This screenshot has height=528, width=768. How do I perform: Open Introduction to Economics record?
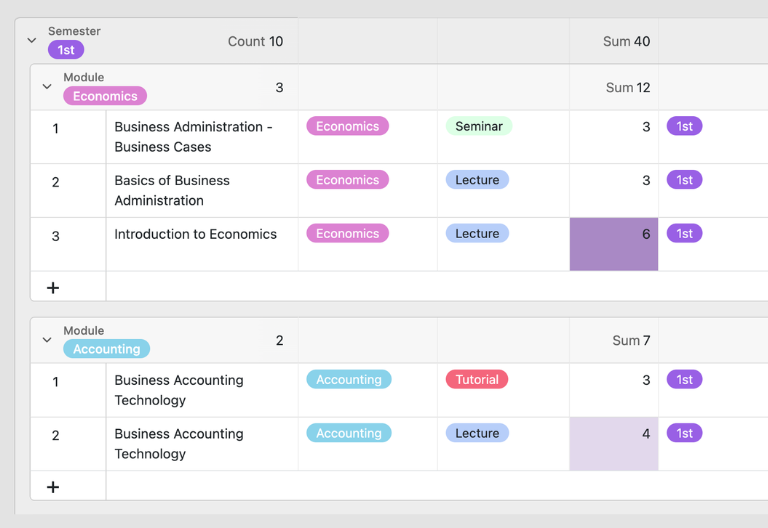pyautogui.click(x=195, y=234)
